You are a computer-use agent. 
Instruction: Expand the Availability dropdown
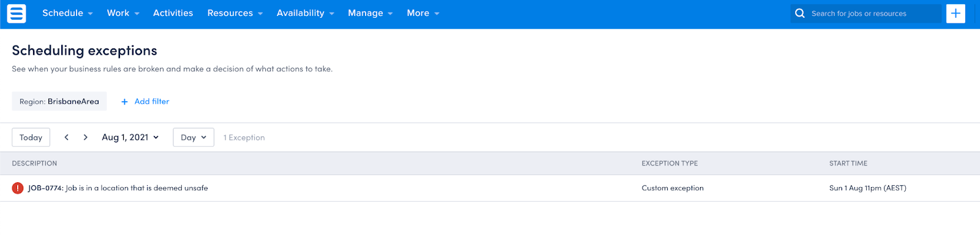point(306,13)
